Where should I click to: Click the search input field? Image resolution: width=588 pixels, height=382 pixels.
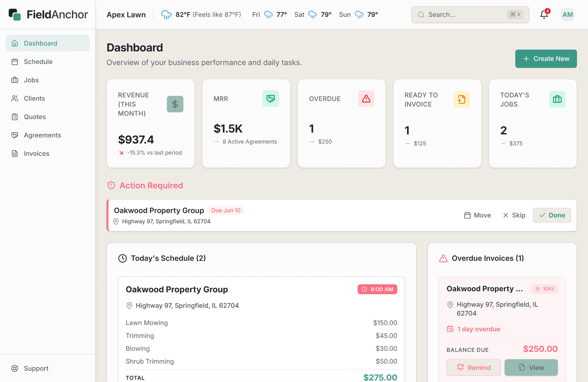(466, 14)
